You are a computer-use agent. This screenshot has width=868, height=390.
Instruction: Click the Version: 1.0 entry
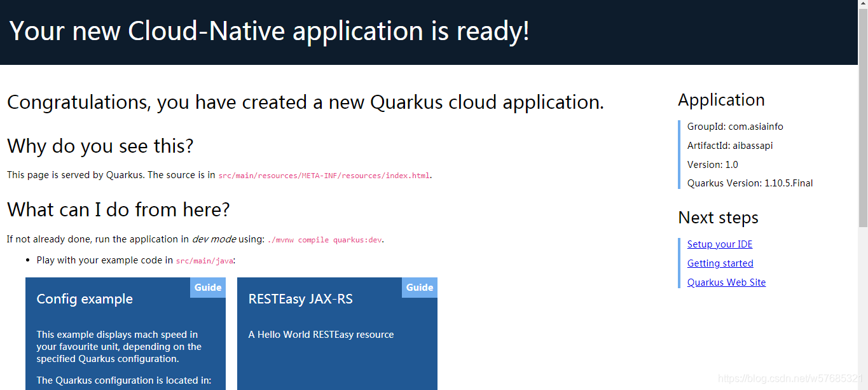click(x=713, y=165)
